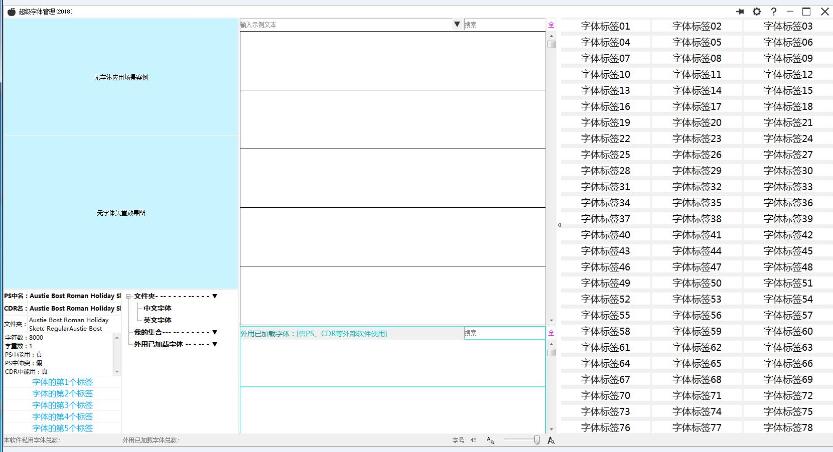The image size is (833, 452).
Task: Select 字体标签18
Action: [788, 106]
